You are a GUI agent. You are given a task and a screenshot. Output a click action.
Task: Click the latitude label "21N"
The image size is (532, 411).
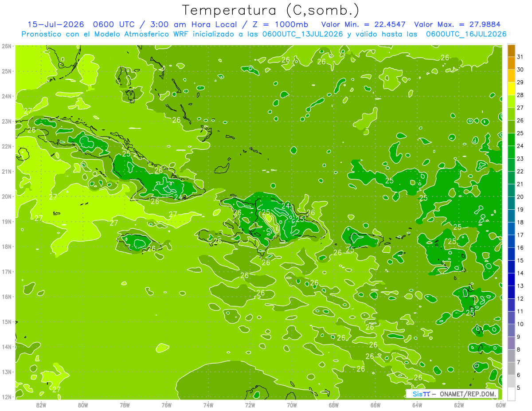7,172
